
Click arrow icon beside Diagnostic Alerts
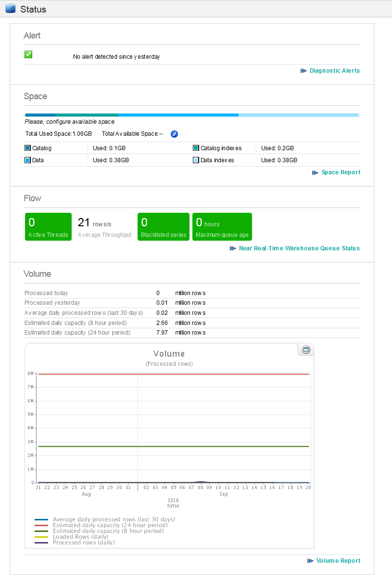point(303,71)
